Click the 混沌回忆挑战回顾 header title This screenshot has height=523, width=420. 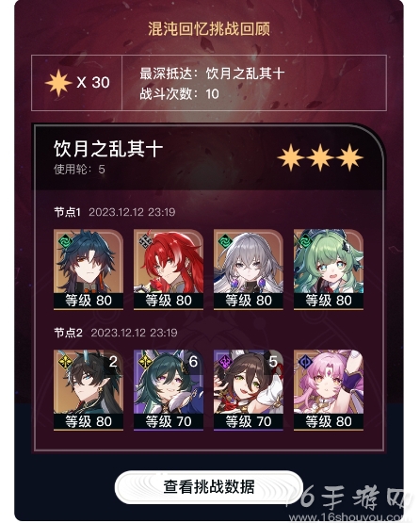(209, 29)
